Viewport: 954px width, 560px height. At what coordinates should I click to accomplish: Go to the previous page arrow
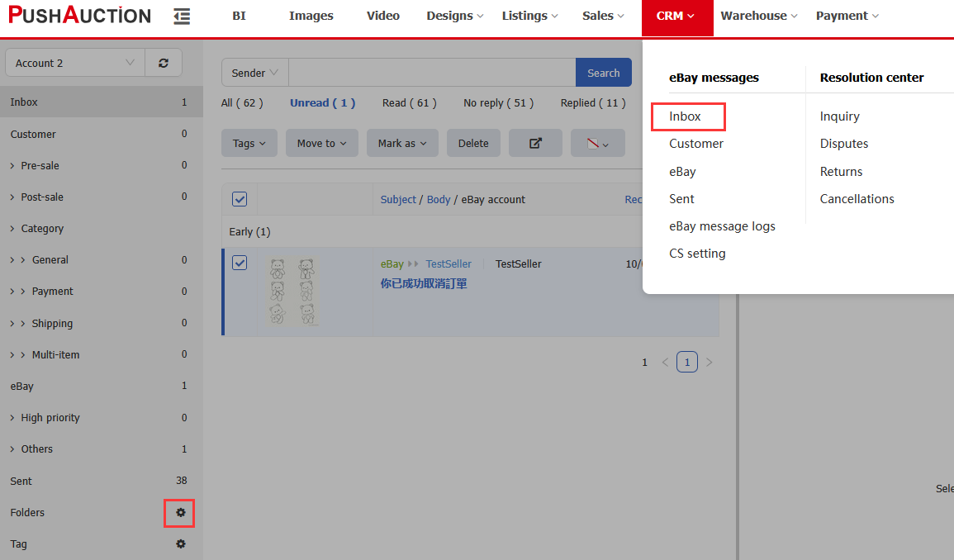coord(666,362)
